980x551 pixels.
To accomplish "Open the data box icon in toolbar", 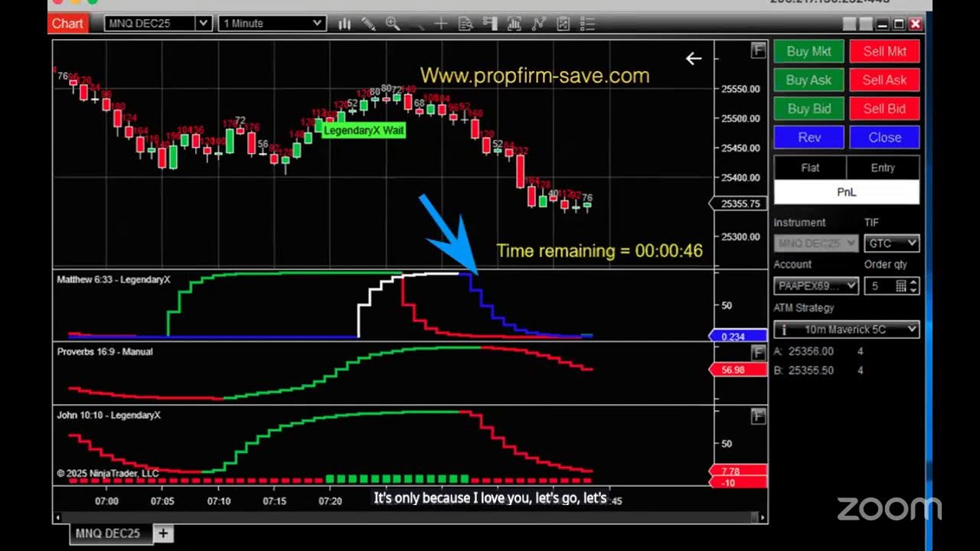I will (465, 24).
